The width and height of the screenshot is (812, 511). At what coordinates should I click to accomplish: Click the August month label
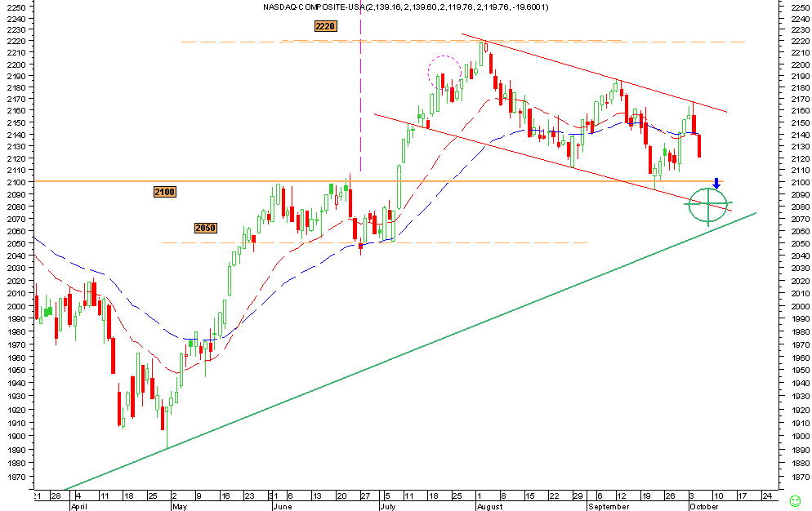click(489, 506)
